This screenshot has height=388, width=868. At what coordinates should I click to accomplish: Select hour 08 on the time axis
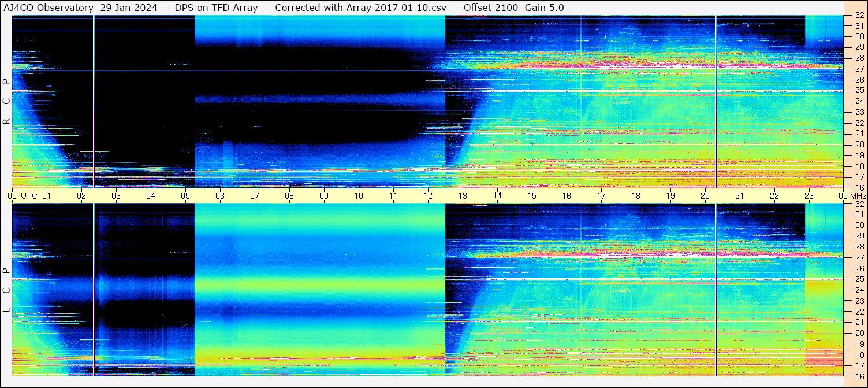pyautogui.click(x=289, y=196)
